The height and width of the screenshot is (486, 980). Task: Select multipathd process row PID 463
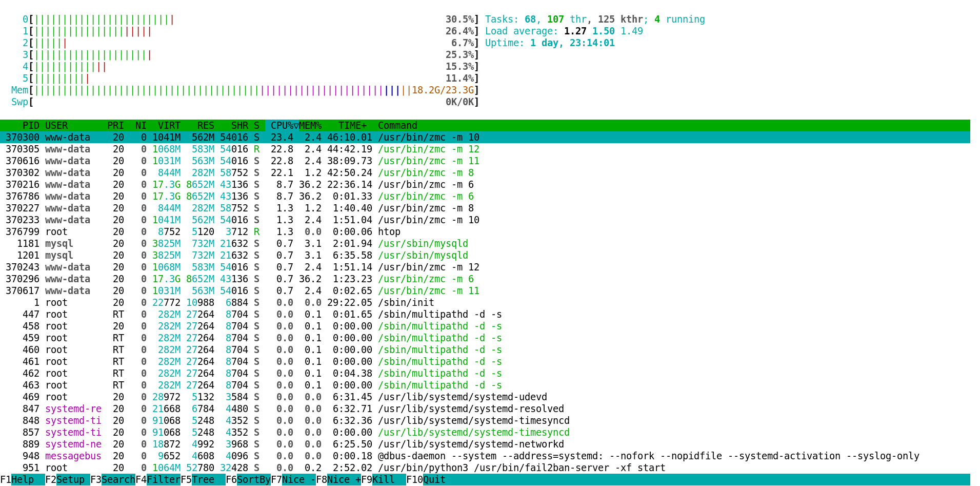coord(485,385)
